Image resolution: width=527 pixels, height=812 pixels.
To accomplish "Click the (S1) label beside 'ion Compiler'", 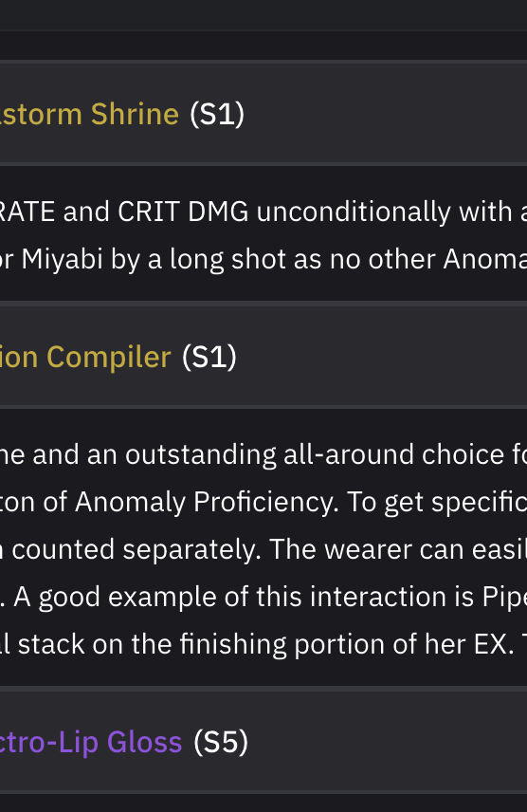I will (209, 357).
